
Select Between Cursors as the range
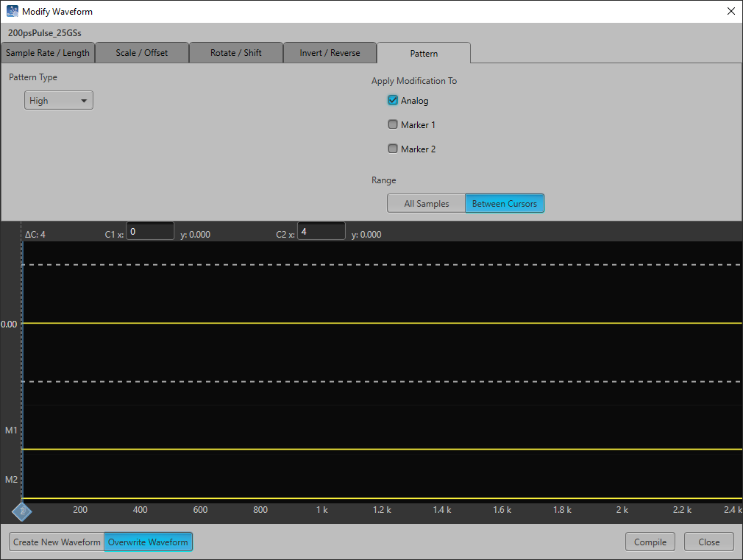click(505, 202)
